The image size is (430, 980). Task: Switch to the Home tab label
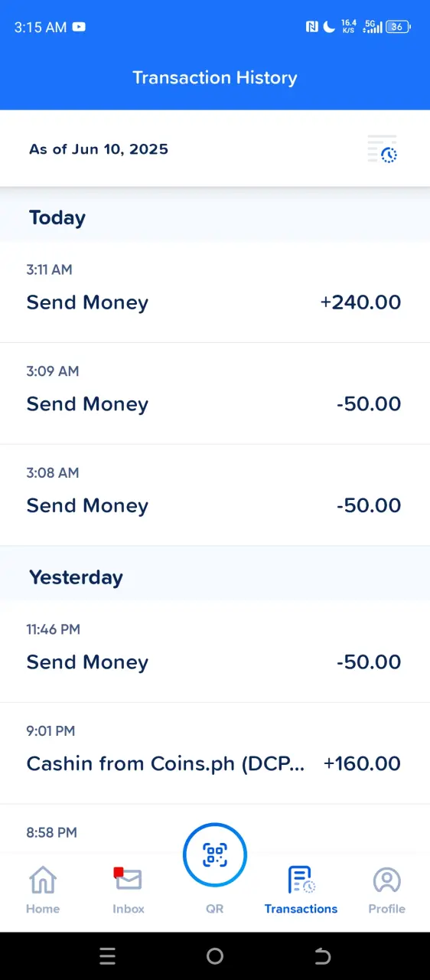(43, 909)
